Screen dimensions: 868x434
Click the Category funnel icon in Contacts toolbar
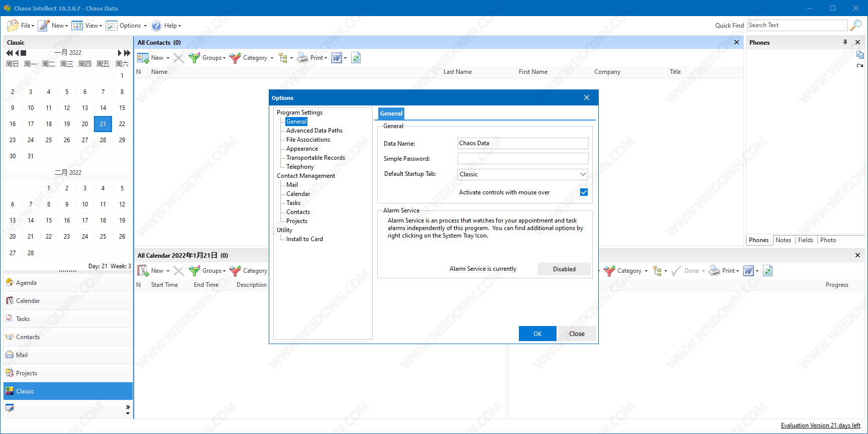tap(235, 58)
